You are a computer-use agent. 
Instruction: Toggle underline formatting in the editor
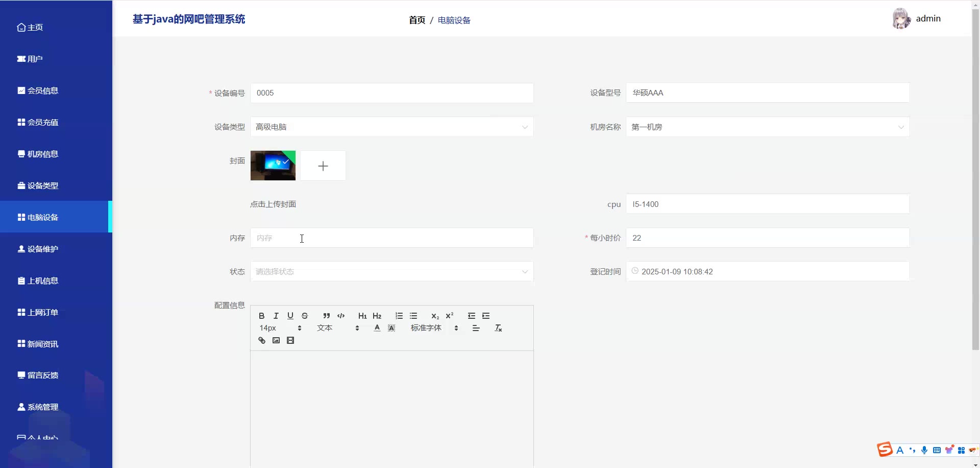click(x=290, y=316)
